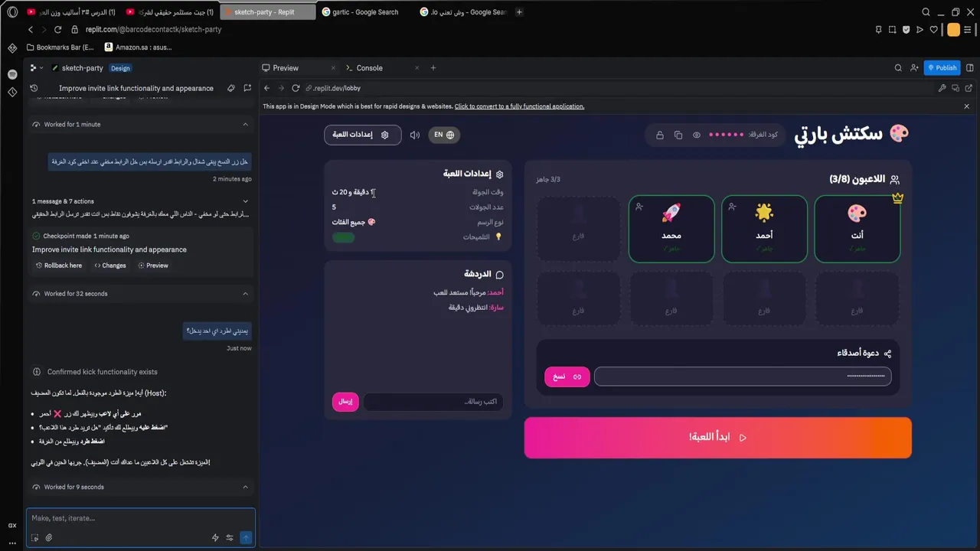Image resolution: width=980 pixels, height=551 pixels.
Task: Dismiss the Design Mode banner
Action: pos(967,106)
